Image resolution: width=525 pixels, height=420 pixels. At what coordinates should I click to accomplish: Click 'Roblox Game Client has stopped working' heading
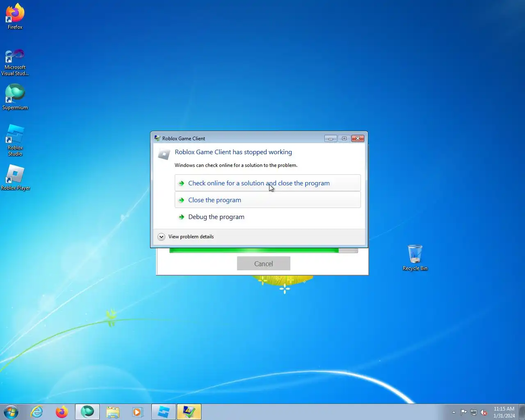[x=233, y=152]
